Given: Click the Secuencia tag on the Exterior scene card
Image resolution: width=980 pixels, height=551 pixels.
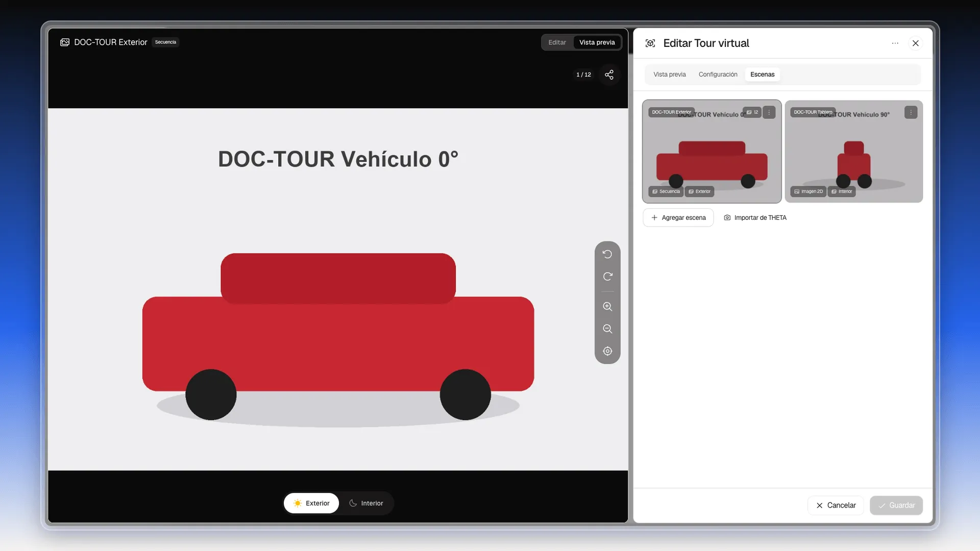Looking at the screenshot, I should (x=666, y=192).
